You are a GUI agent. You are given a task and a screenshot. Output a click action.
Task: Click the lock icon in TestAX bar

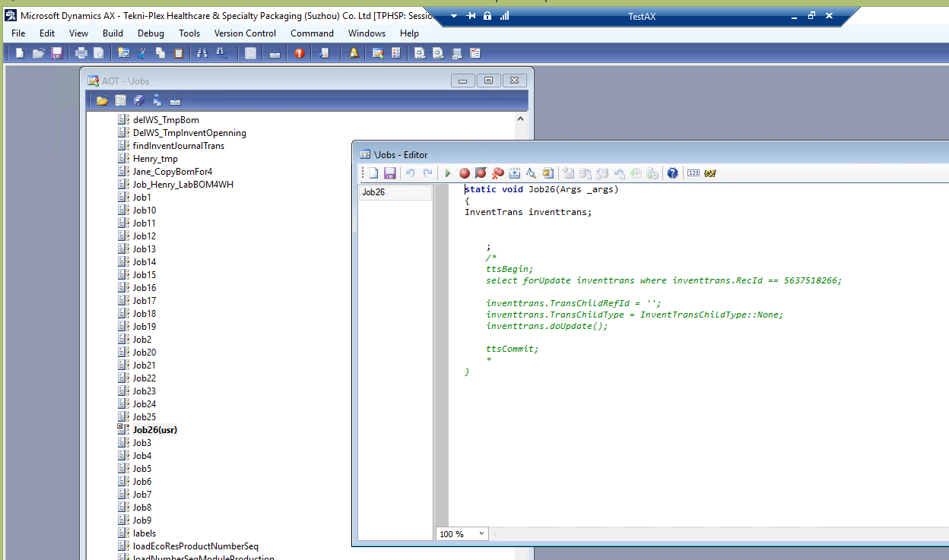coord(487,16)
